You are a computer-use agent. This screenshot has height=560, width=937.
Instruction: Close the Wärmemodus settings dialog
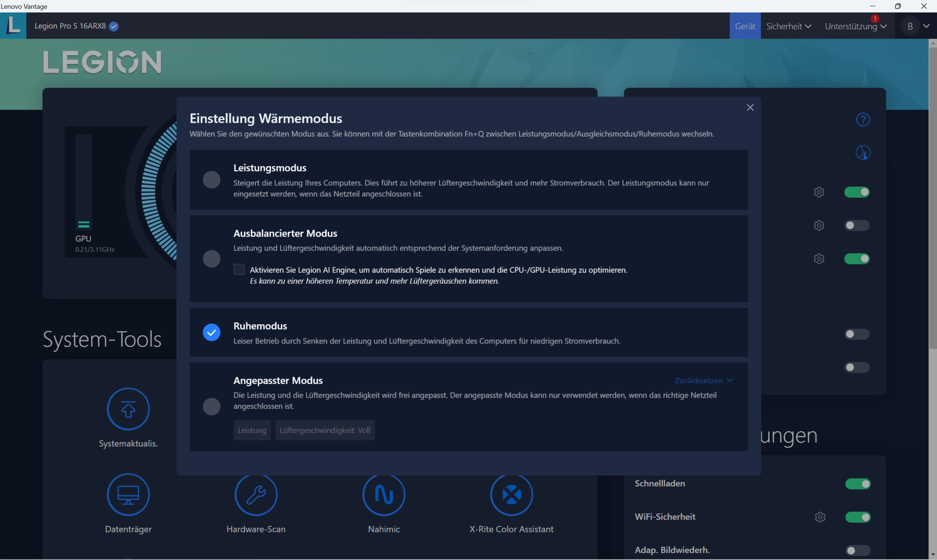click(750, 108)
